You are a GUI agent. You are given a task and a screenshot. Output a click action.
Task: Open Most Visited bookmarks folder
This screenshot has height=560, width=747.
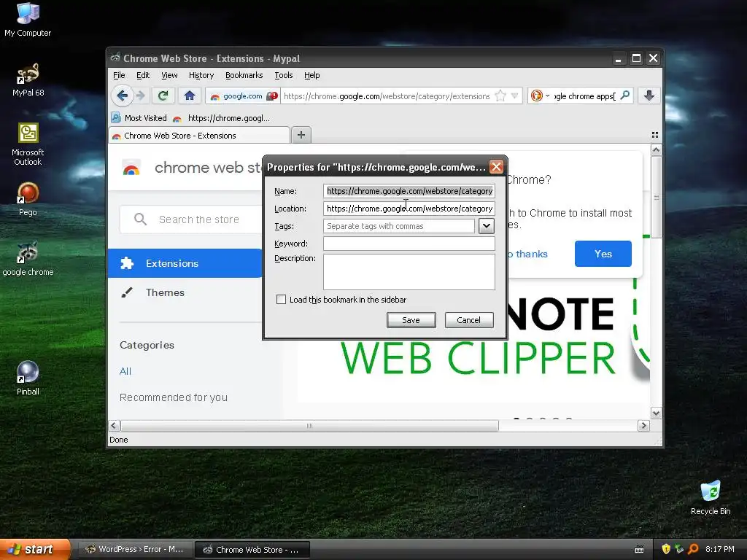click(139, 118)
